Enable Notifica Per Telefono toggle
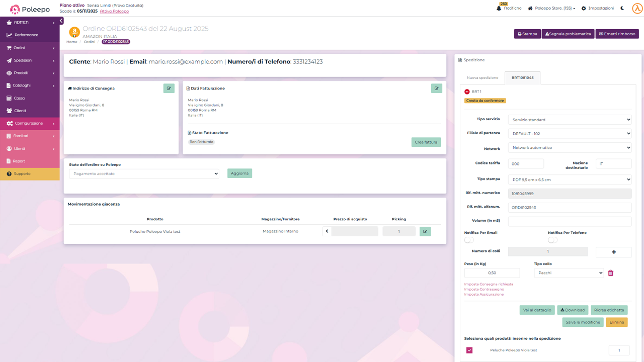 tap(552, 240)
